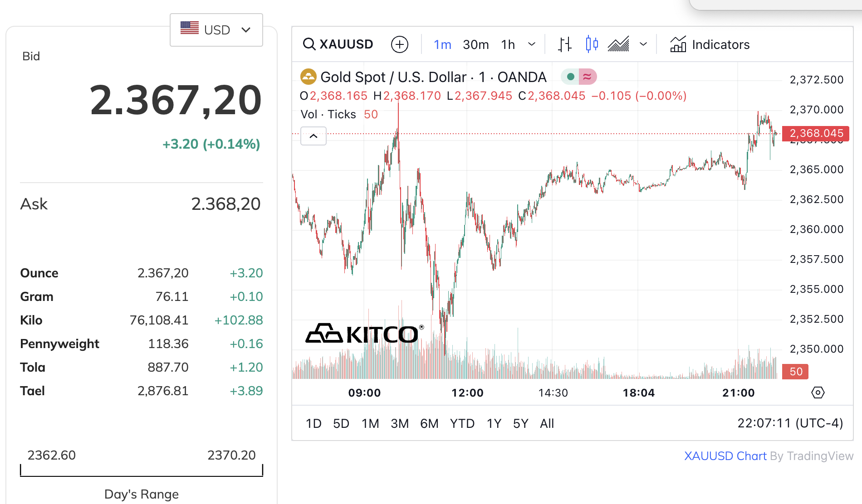Expand more time intervals dropdown
862x504 pixels.
(x=532, y=44)
